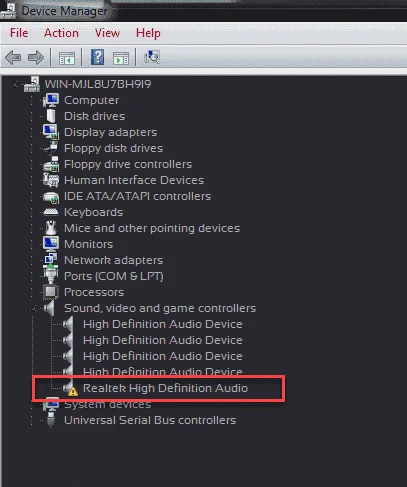This screenshot has height=487, width=407.
Task: Select Human Interface Devices entry
Action: coord(134,180)
